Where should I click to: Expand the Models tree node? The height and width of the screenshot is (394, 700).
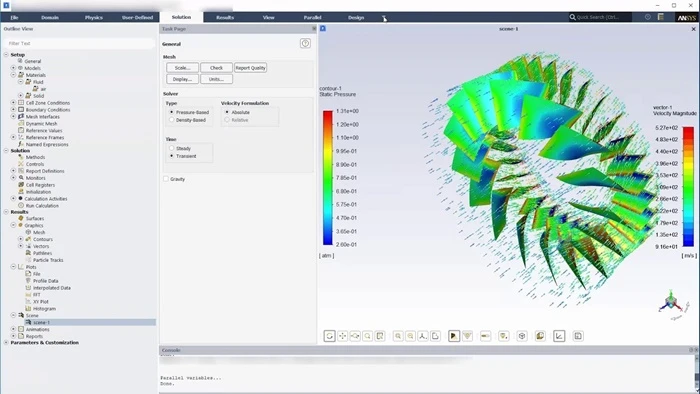tap(13, 68)
